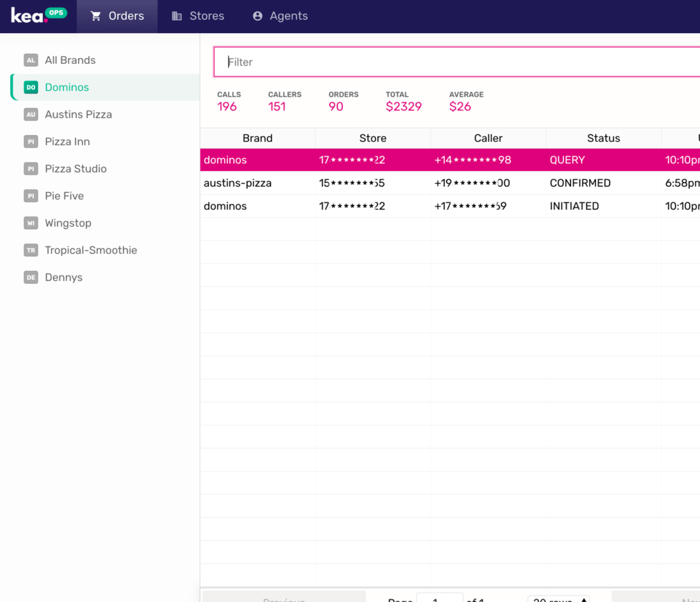Click the page number input box
This screenshot has width=700, height=602.
point(439,598)
